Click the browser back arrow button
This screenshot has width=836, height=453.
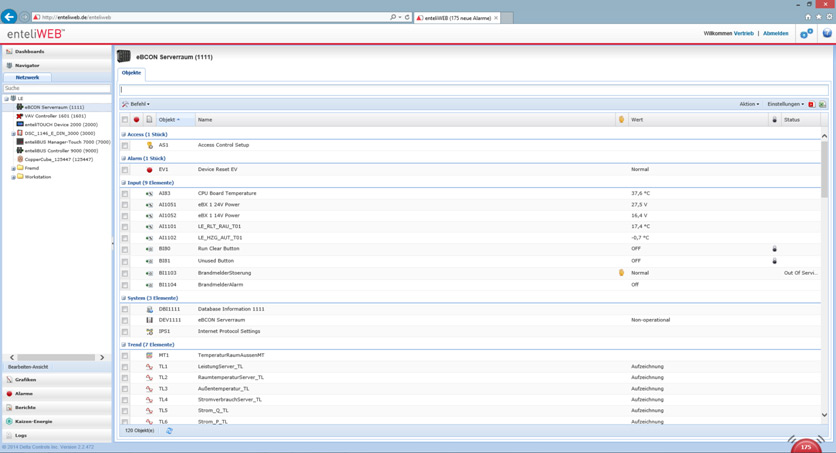click(x=9, y=17)
